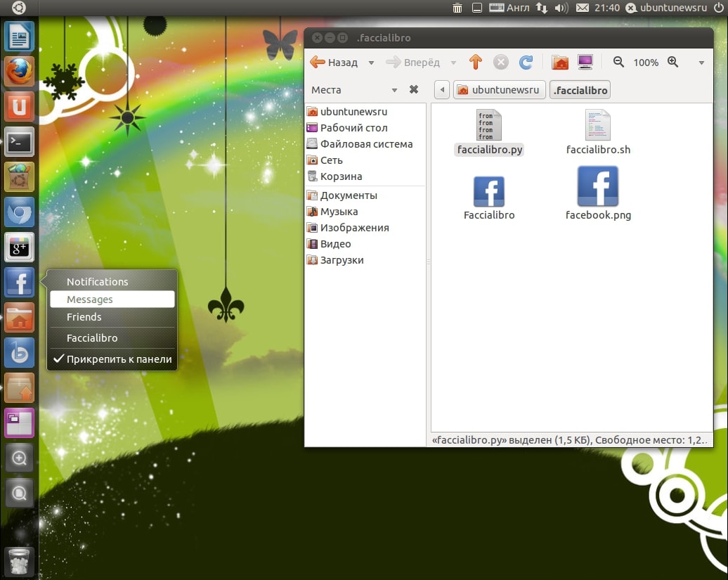Open power session menu icon
Screen dimensions: 728x580
719,8
